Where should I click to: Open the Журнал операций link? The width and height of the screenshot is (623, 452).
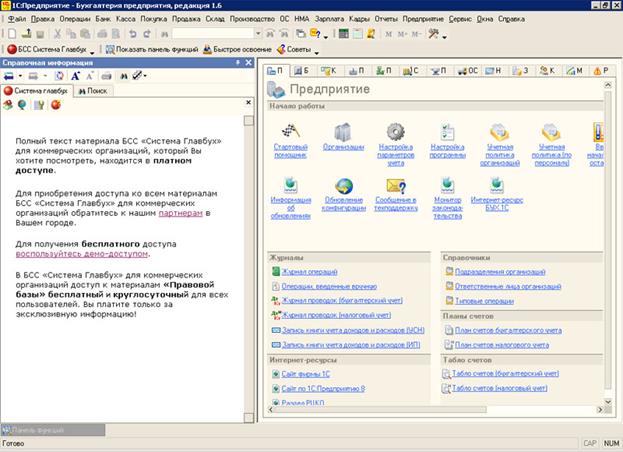(x=310, y=272)
